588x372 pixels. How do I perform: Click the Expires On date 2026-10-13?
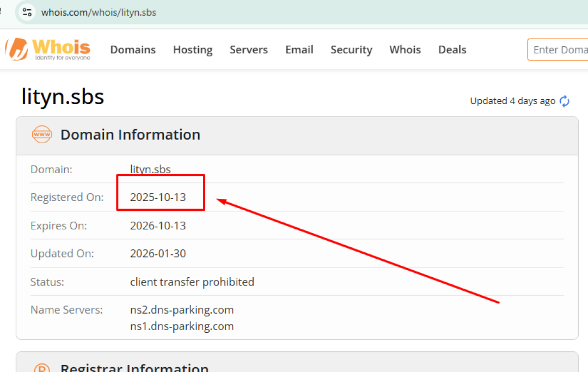tap(158, 225)
